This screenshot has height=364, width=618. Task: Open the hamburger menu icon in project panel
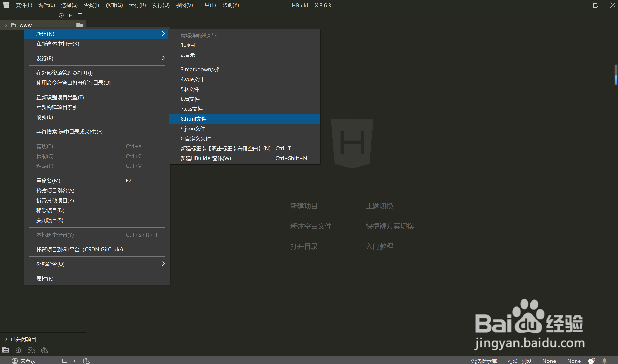click(80, 15)
